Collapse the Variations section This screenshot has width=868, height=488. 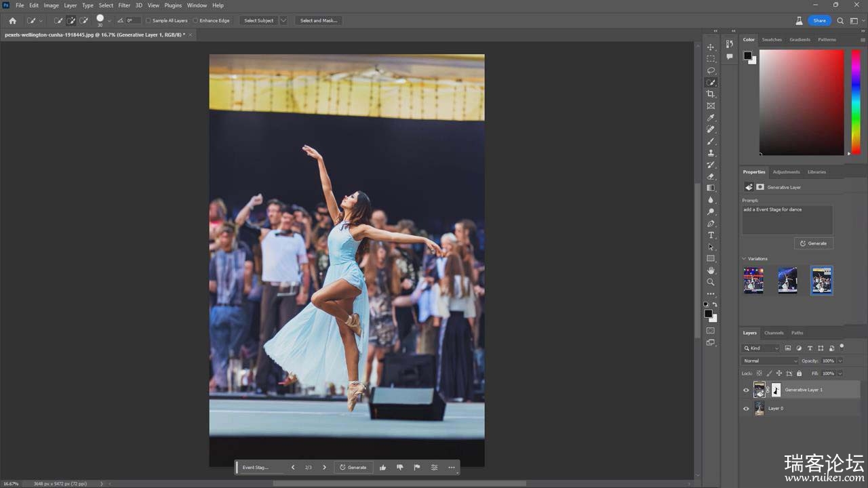744,259
